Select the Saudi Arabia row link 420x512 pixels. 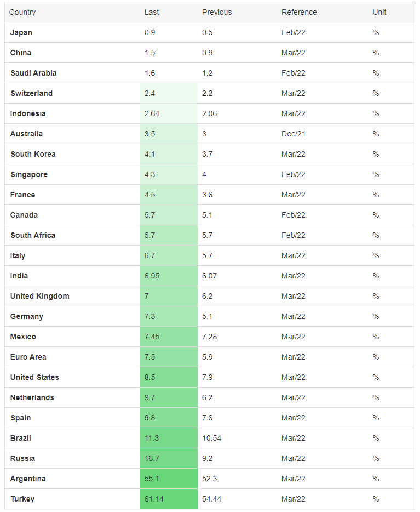coord(33,73)
